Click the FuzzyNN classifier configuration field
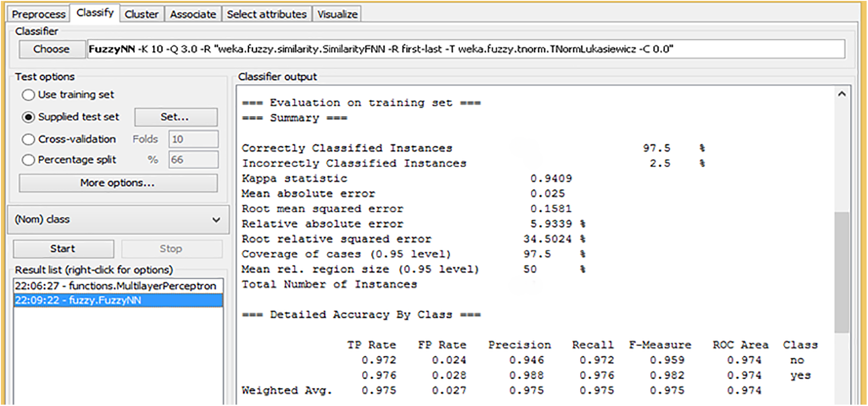 [x=465, y=49]
